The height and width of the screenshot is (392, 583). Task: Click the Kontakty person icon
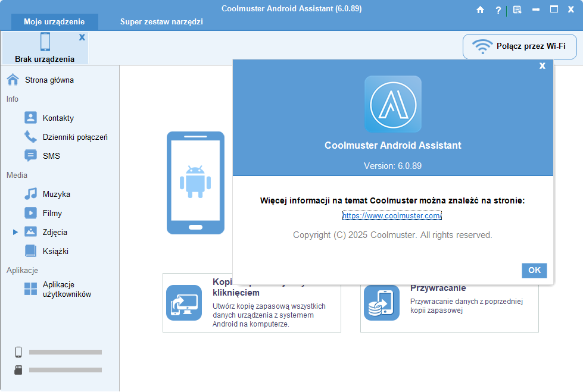(x=30, y=117)
